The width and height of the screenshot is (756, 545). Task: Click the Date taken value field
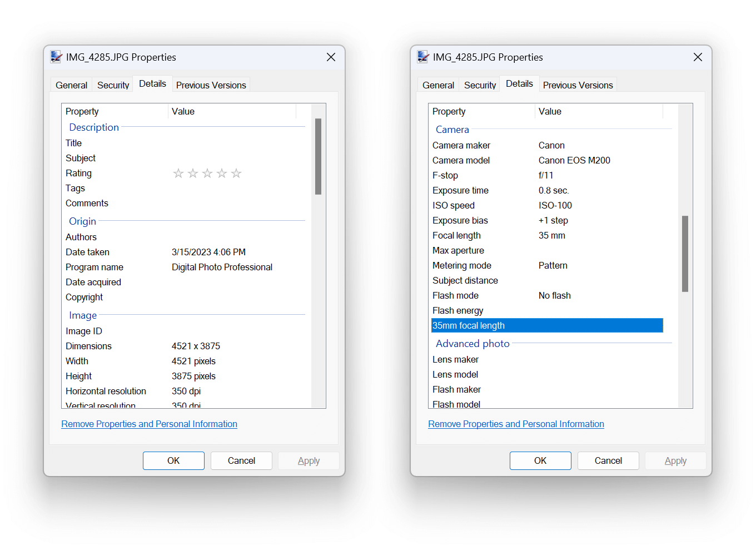(208, 252)
